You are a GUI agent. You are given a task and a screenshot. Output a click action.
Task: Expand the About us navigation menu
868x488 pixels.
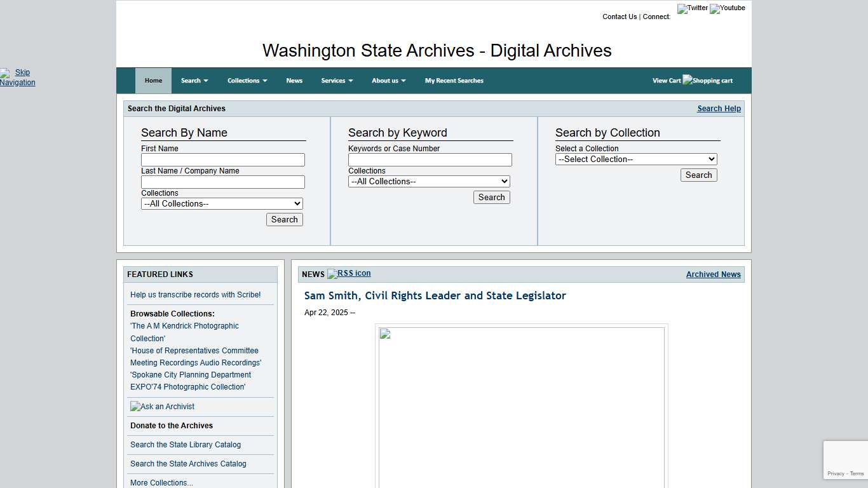click(388, 80)
